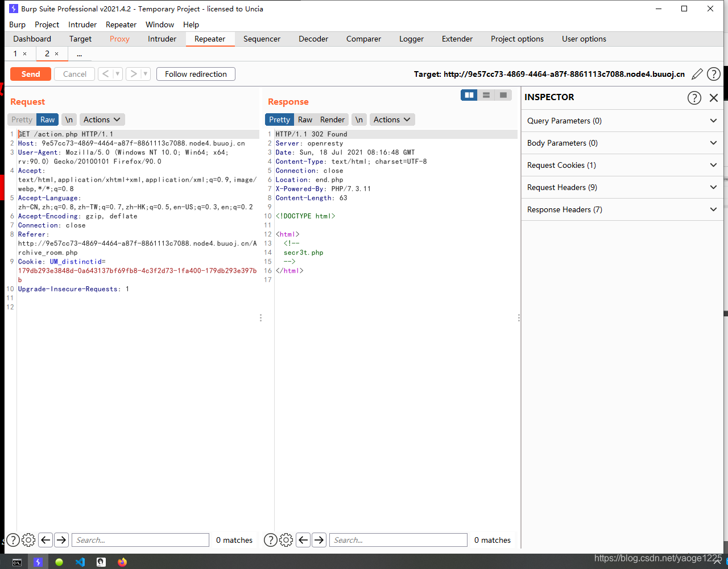The height and width of the screenshot is (569, 728).
Task: Click secr3t.php in response body
Action: (x=303, y=253)
